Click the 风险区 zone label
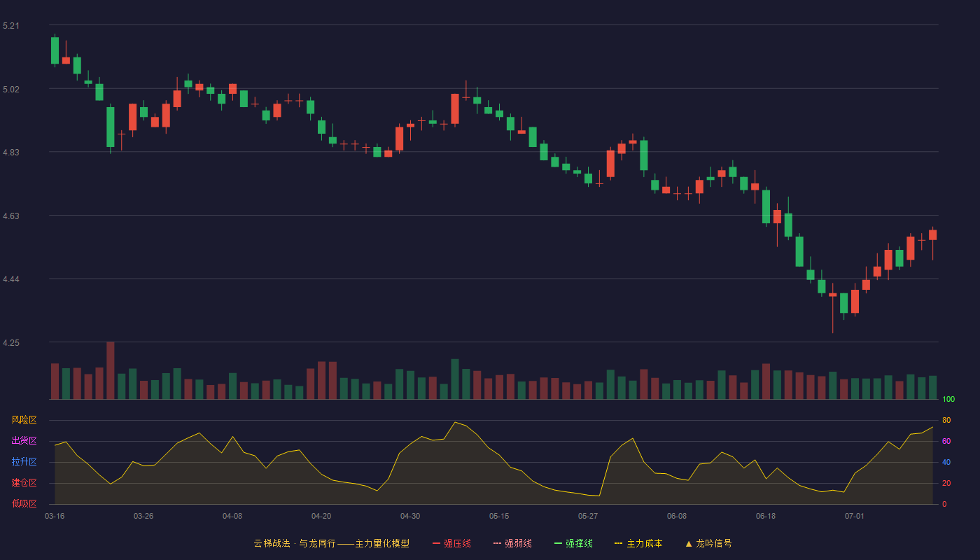This screenshot has width=980, height=560. 24,420
